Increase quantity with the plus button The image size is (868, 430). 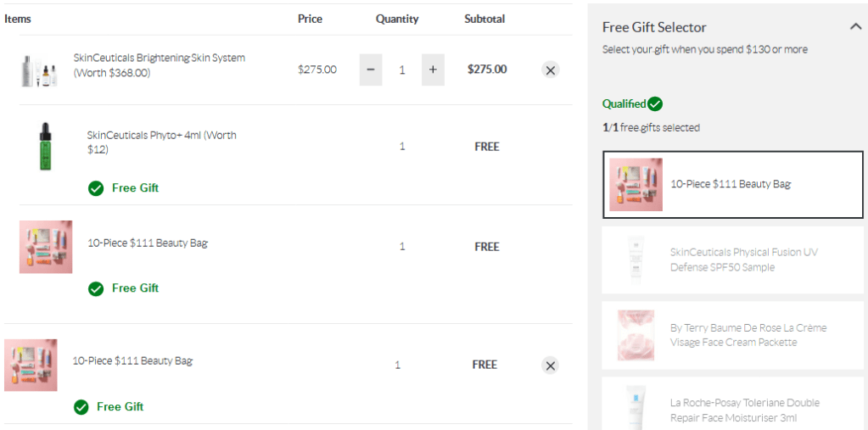(432, 70)
